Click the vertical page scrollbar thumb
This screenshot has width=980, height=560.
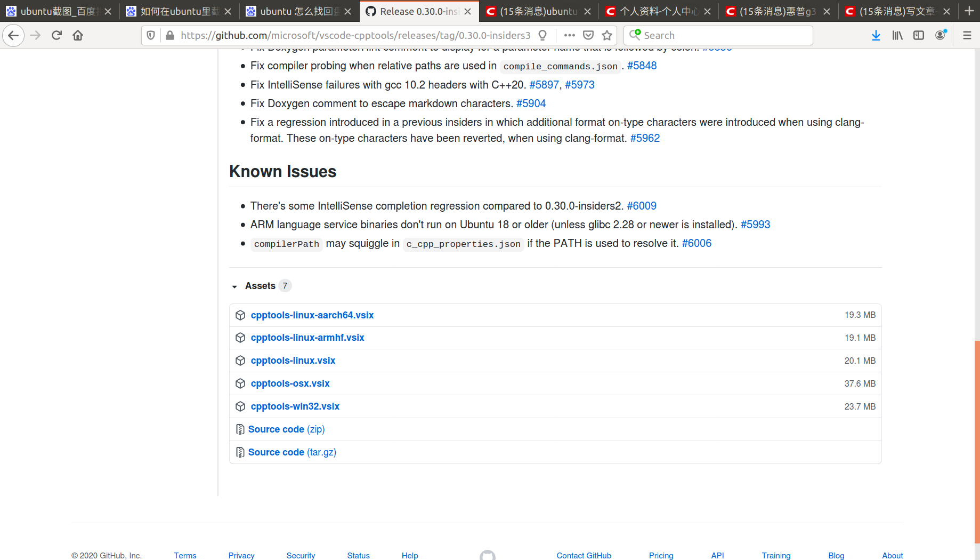pos(977,442)
